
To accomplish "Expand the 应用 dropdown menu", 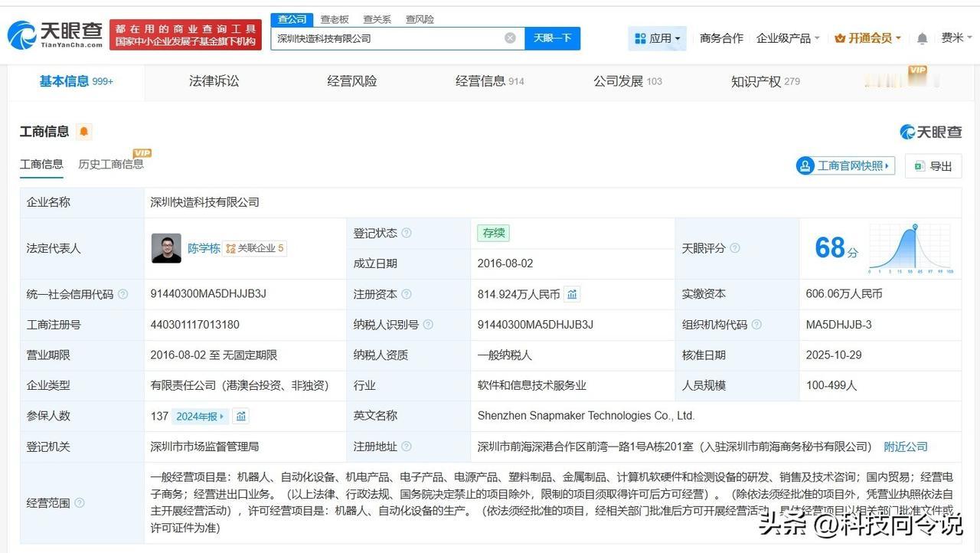I will click(657, 38).
